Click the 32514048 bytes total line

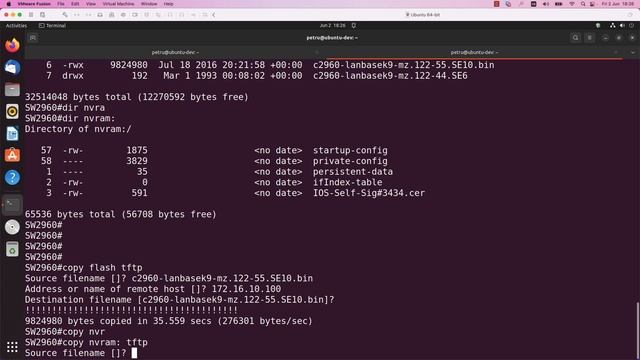click(x=136, y=97)
